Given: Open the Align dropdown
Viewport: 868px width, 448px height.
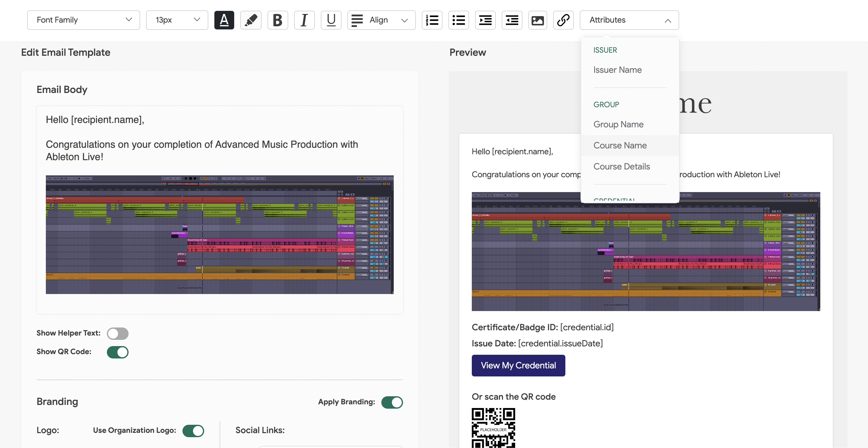Looking at the screenshot, I should point(381,20).
